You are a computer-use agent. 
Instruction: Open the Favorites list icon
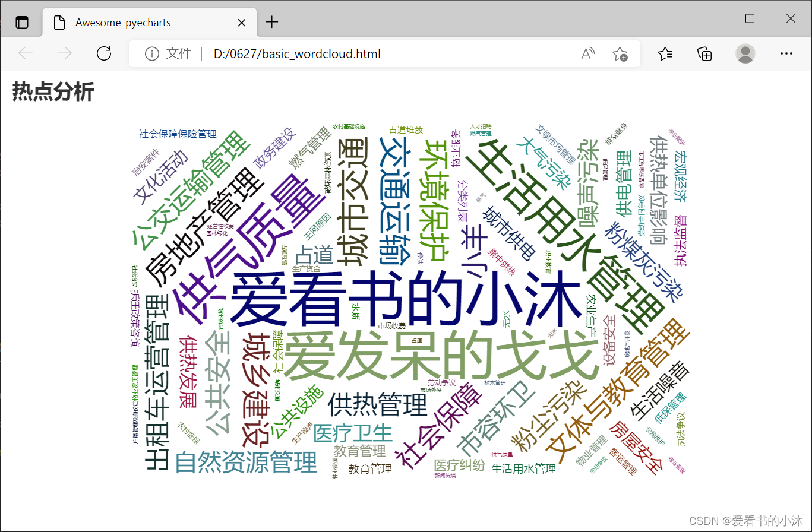665,53
